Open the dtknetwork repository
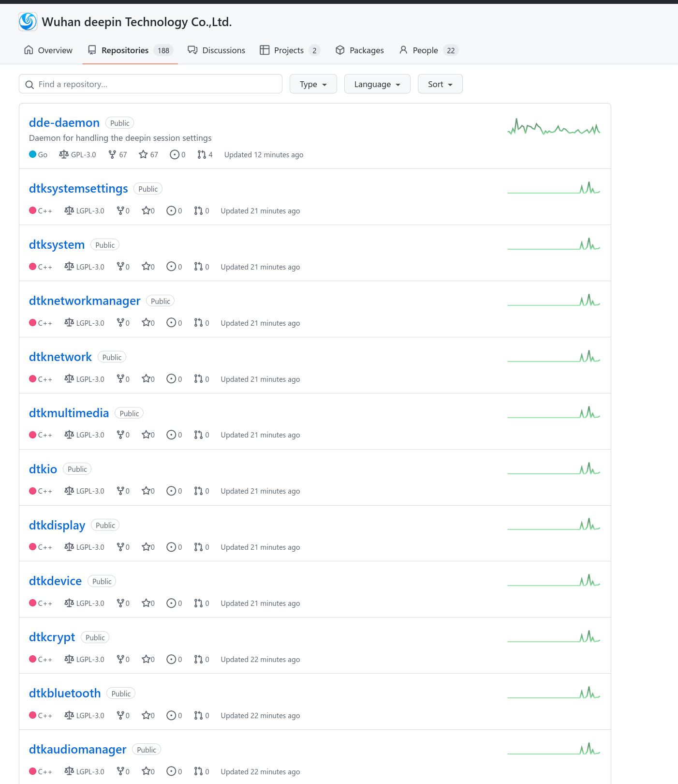This screenshot has height=784, width=678. coord(60,357)
